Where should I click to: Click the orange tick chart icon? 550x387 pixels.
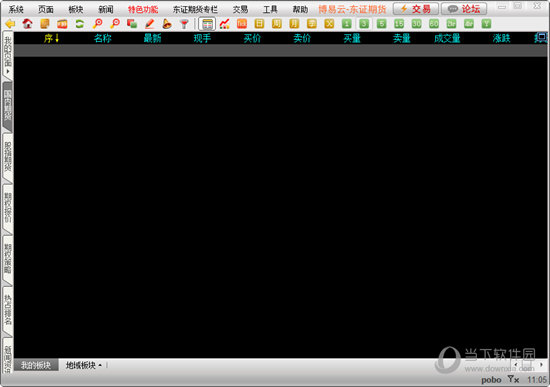pos(242,24)
